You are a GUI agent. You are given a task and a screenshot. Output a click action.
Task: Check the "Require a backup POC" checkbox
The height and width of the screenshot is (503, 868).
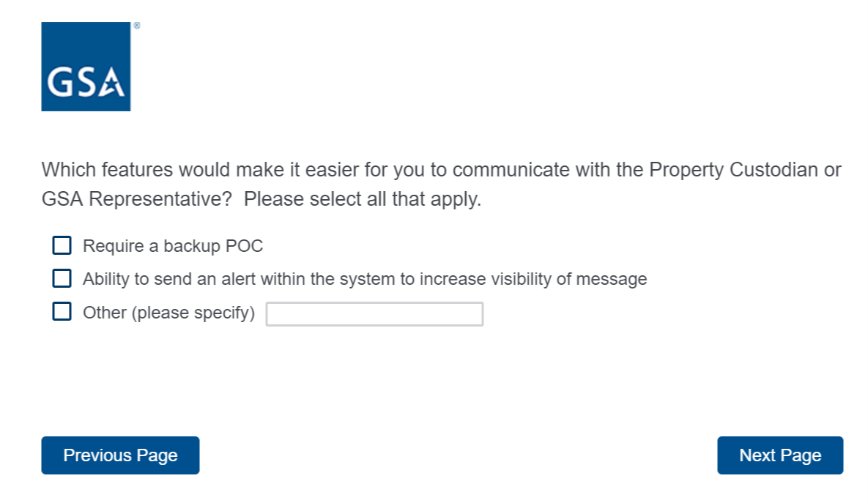(62, 245)
